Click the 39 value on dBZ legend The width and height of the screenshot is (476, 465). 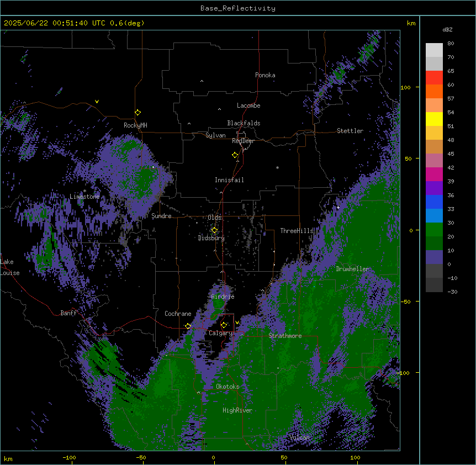click(x=451, y=182)
